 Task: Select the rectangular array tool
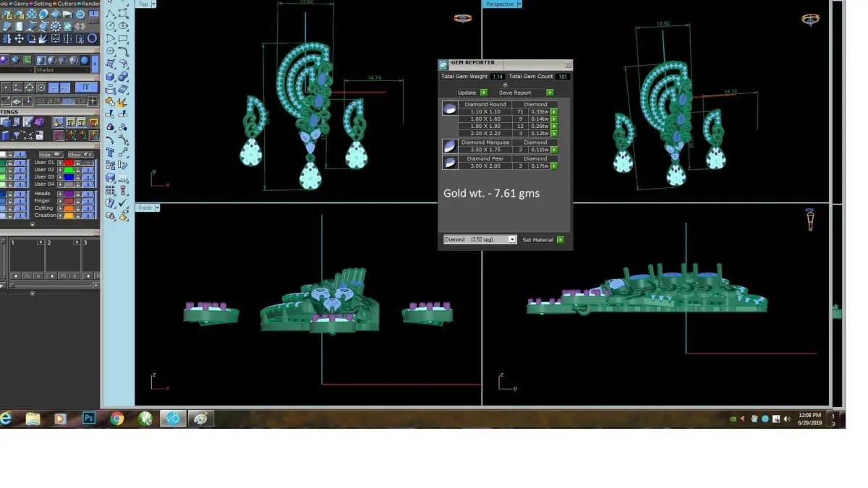(x=110, y=190)
